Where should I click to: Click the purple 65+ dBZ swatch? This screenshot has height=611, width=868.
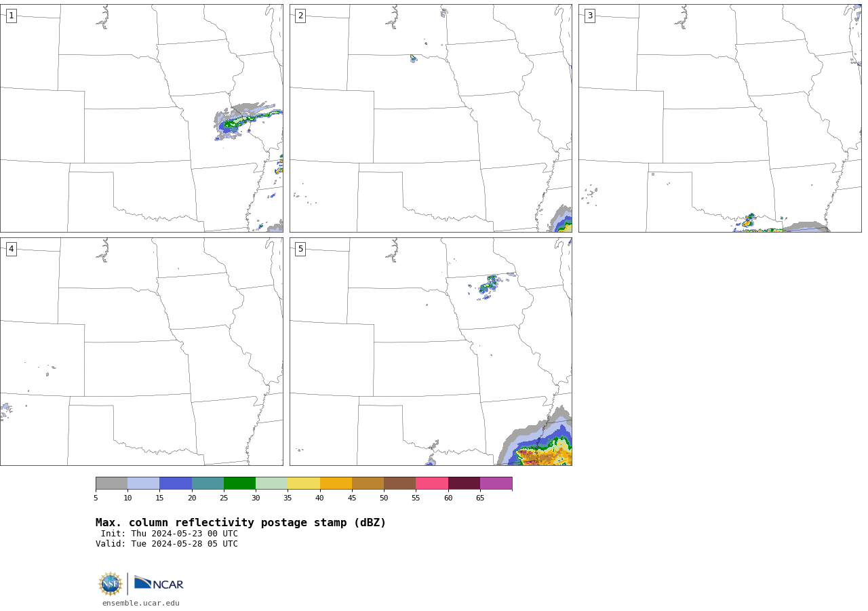tap(496, 484)
